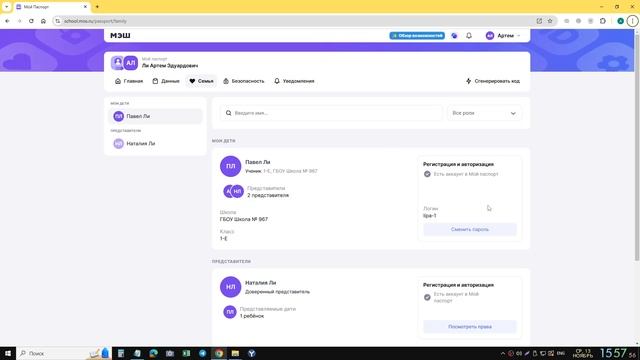Screen dimensions: 640x360
Task: Click the large НЛ avatar on Наталия card
Action: [230, 287]
